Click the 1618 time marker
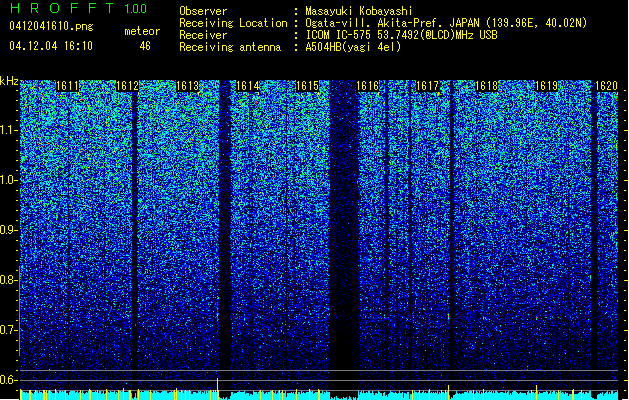The width and height of the screenshot is (629, 400). click(x=486, y=86)
